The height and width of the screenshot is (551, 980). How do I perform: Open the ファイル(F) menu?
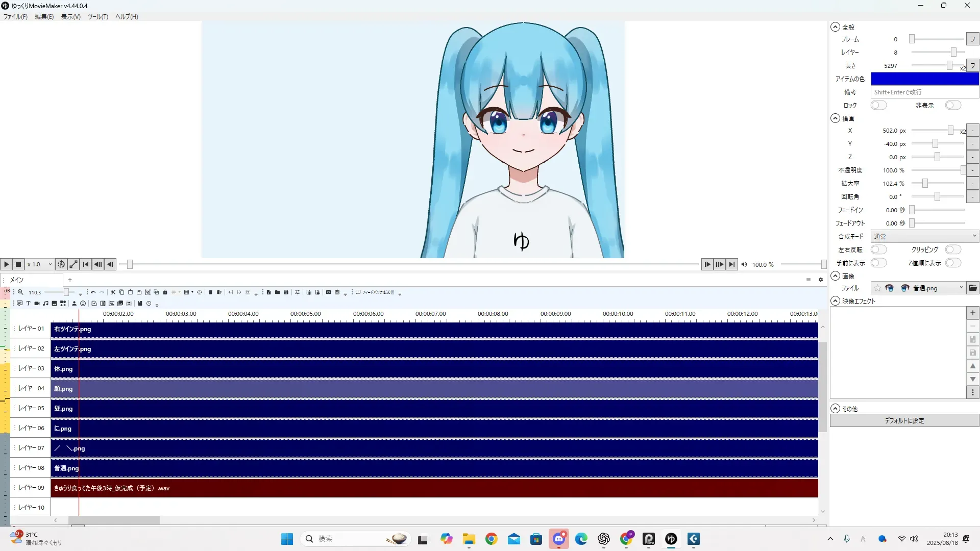pos(15,17)
